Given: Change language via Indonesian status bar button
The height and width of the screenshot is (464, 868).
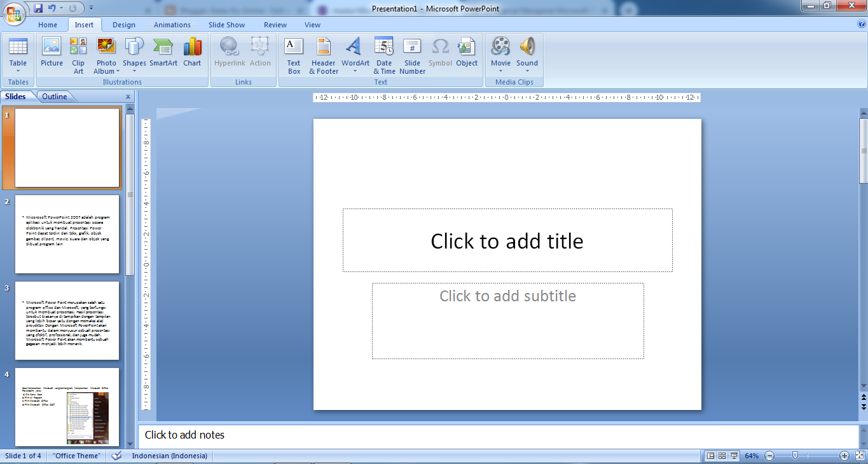Looking at the screenshot, I should (169, 455).
